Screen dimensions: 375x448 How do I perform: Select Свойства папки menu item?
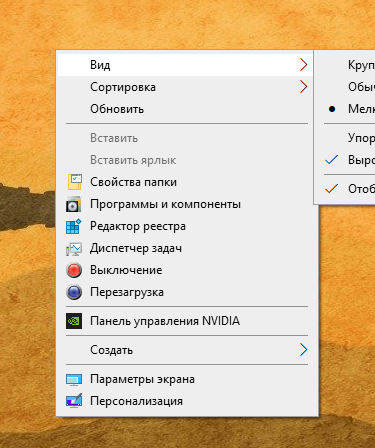pos(185,182)
